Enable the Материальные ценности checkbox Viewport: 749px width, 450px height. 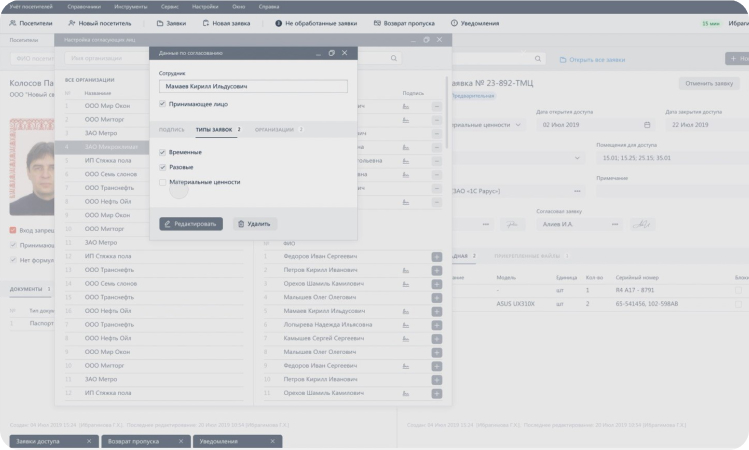[x=162, y=182]
